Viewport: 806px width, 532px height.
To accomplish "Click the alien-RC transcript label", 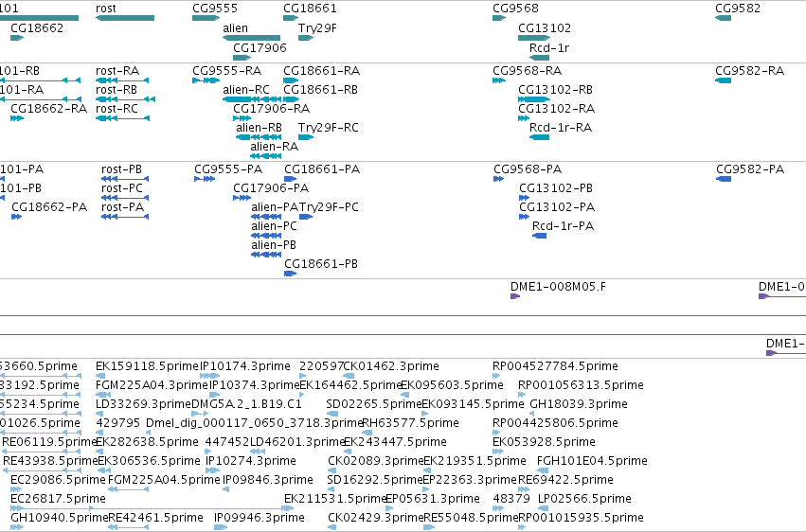I will (246, 89).
